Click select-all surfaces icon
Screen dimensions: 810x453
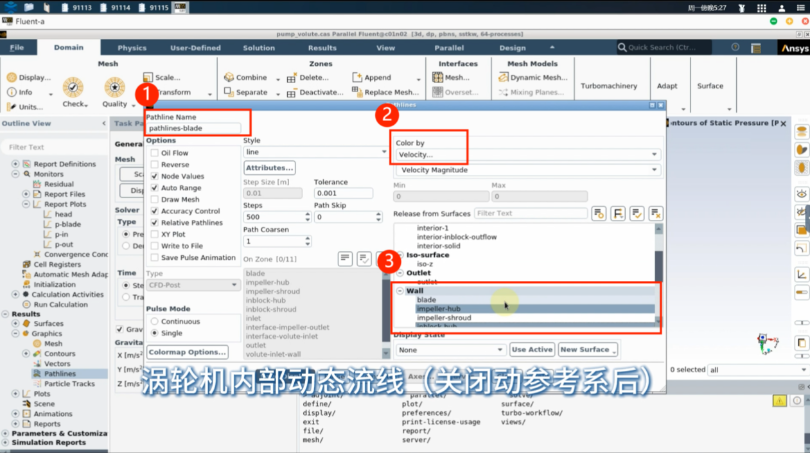637,213
